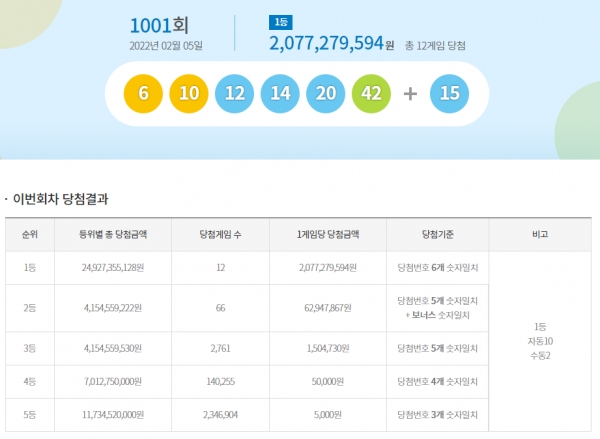Click the yellow ball numbered 10
Image resolution: width=600 pixels, height=439 pixels.
189,94
